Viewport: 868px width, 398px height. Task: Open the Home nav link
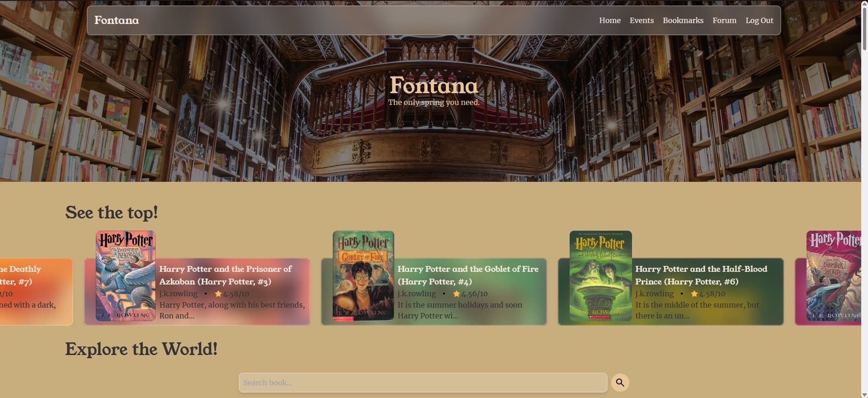point(610,20)
